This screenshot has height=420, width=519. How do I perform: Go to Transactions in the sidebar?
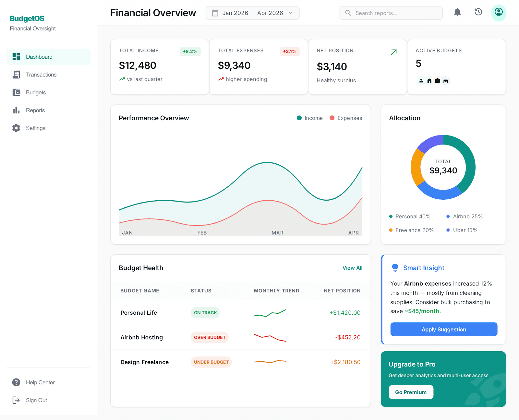coord(41,75)
